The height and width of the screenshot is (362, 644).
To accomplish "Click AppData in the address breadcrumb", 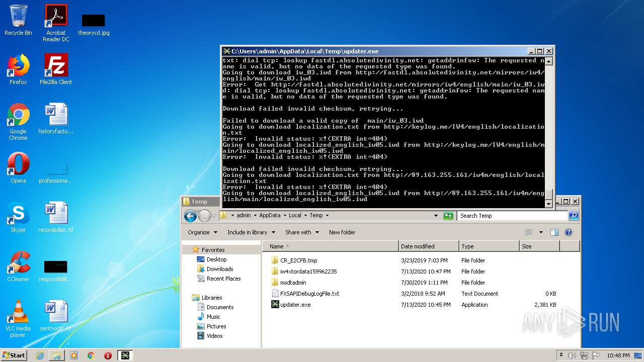I will [270, 215].
